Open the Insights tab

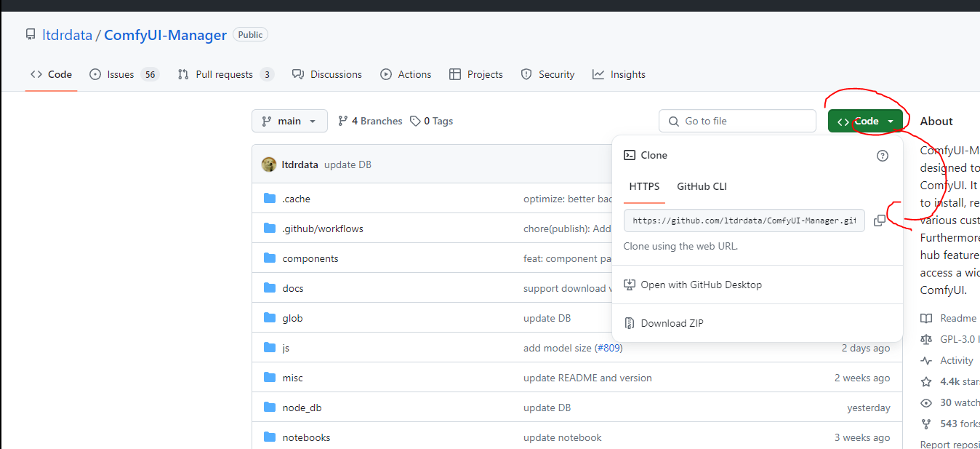[x=619, y=74]
